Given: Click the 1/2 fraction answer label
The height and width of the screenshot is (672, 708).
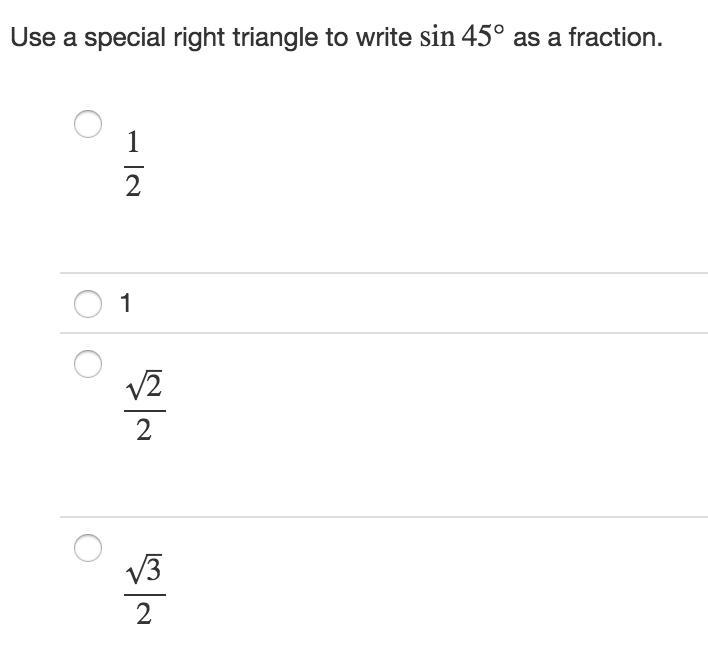Looking at the screenshot, I should (134, 163).
